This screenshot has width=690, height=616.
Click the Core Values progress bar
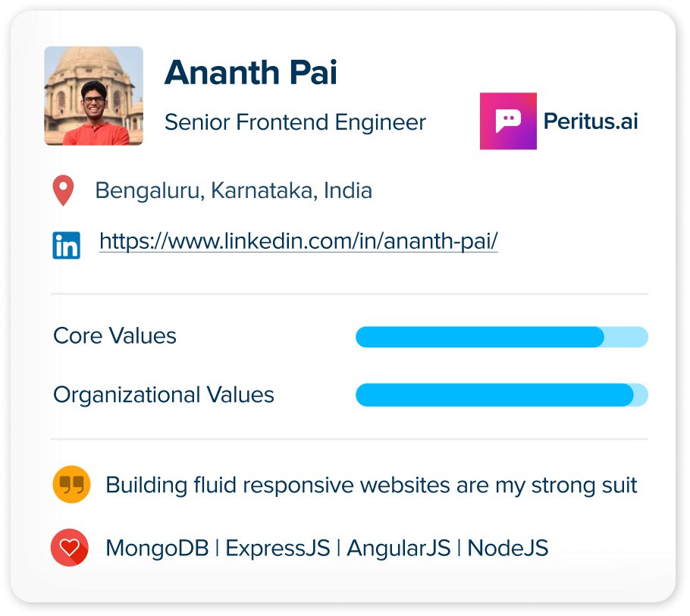tap(502, 337)
